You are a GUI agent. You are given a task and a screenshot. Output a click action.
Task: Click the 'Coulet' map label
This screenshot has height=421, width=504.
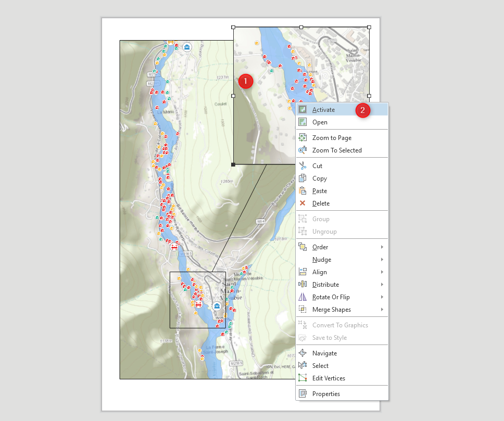pyautogui.click(x=221, y=104)
